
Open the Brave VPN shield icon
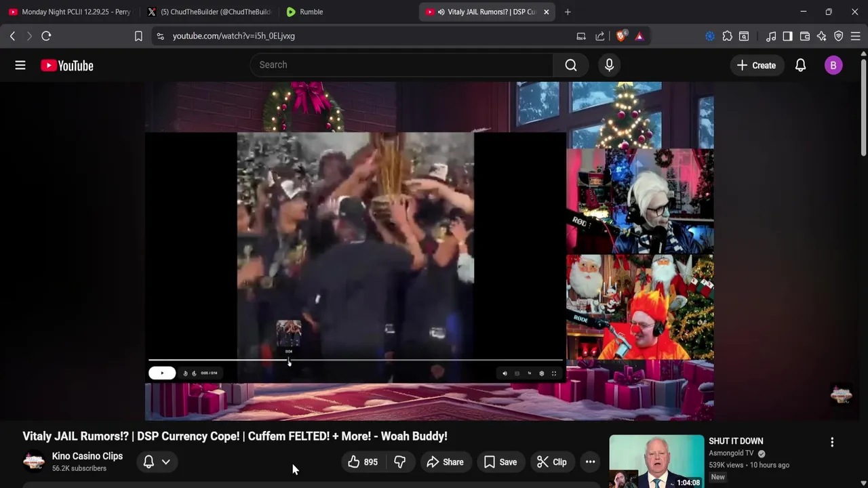[x=839, y=36]
